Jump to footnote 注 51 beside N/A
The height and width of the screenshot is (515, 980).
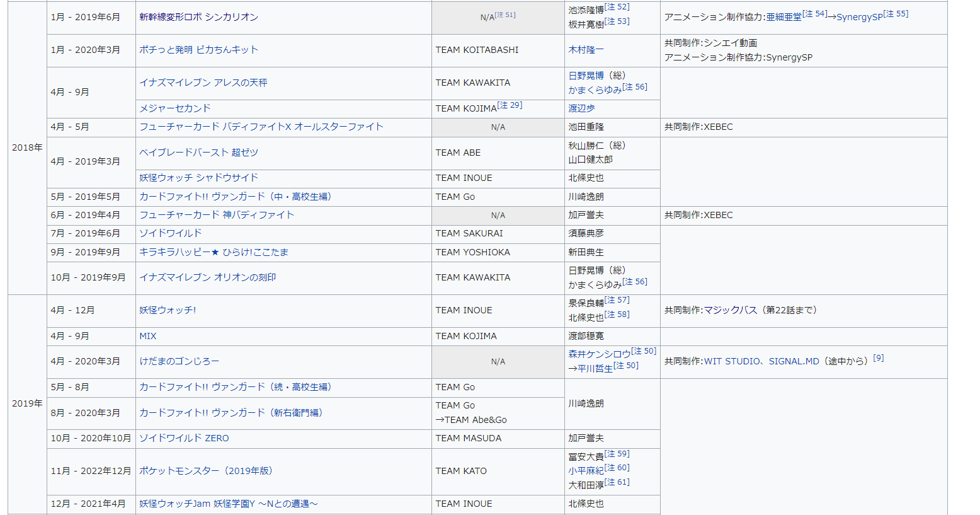tap(505, 15)
